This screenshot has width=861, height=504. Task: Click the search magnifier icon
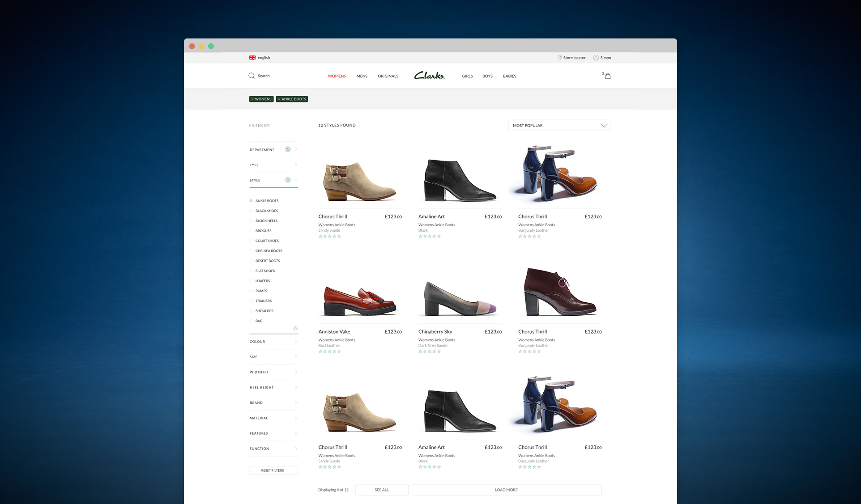251,76
